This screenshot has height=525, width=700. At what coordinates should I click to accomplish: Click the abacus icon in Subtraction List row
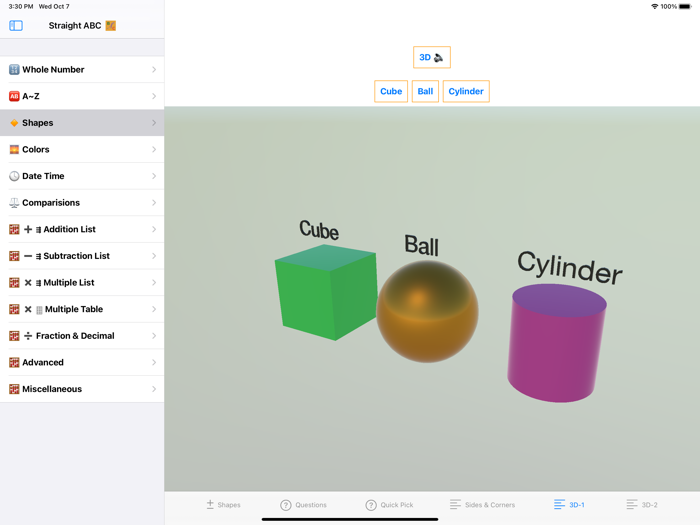point(14,256)
